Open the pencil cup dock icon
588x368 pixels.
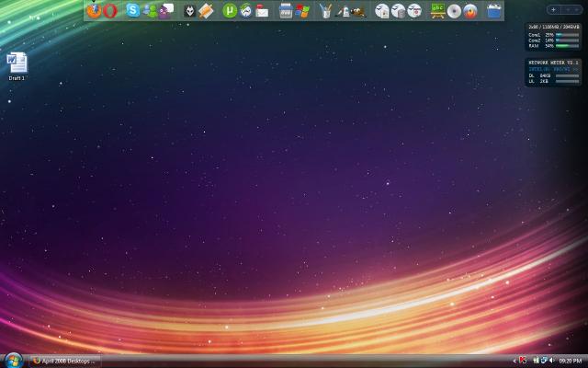tap(326, 11)
